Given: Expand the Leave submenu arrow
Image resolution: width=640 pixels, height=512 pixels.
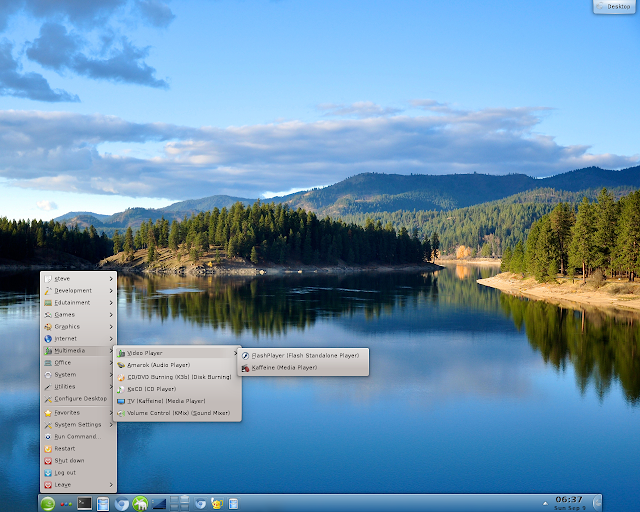Looking at the screenshot, I should (x=111, y=485).
